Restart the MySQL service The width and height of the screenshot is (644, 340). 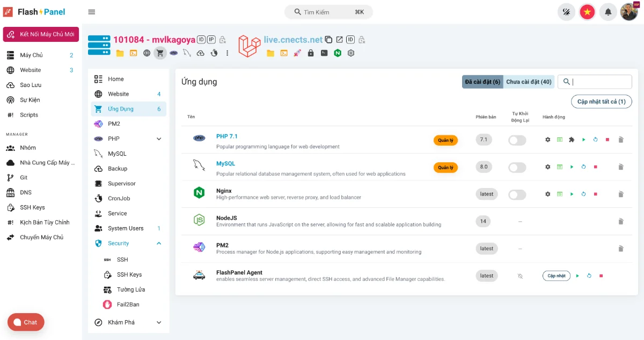(x=583, y=167)
